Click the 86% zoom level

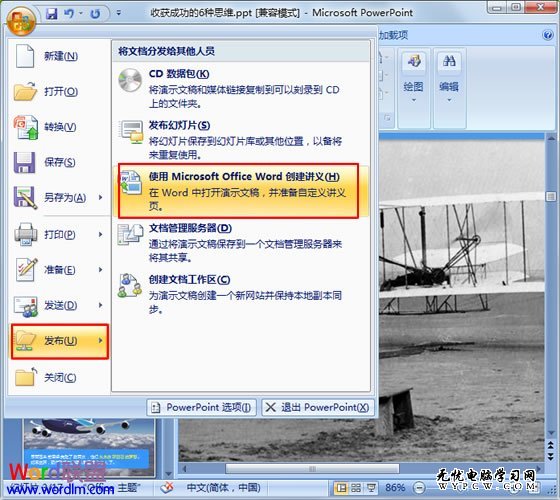395,488
